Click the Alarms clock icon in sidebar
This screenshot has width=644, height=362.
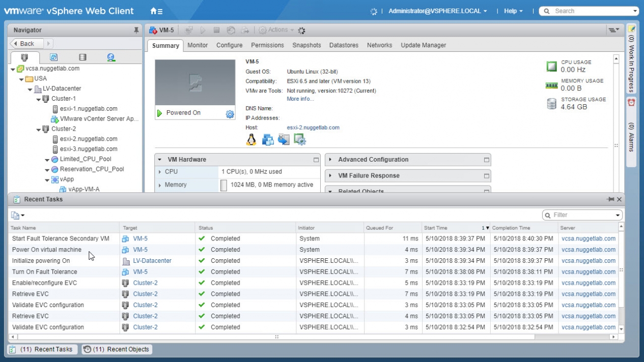pos(631,102)
